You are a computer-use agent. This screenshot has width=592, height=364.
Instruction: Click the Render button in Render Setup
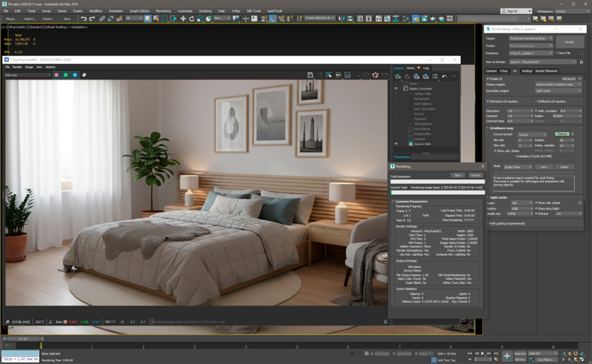coord(569,42)
